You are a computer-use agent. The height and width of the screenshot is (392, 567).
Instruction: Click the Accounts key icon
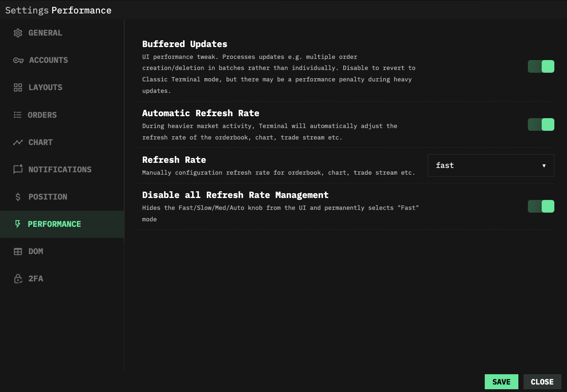[x=18, y=60]
